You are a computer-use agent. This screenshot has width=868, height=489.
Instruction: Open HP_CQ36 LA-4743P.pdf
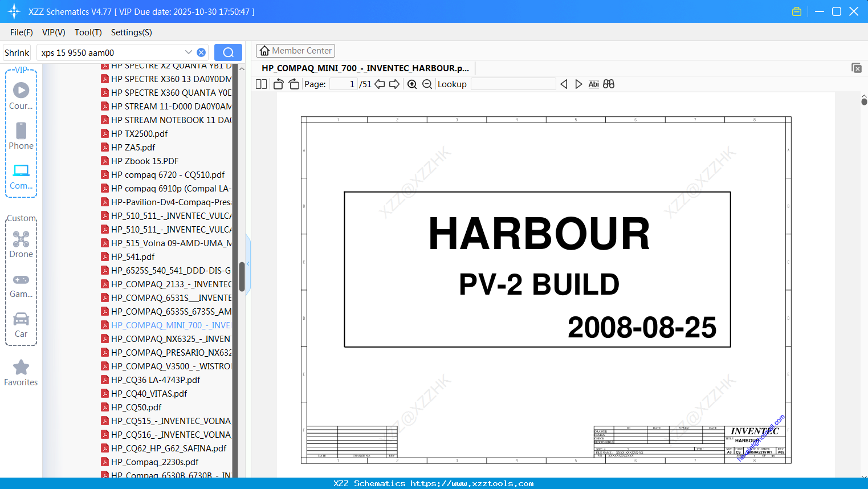pos(150,380)
